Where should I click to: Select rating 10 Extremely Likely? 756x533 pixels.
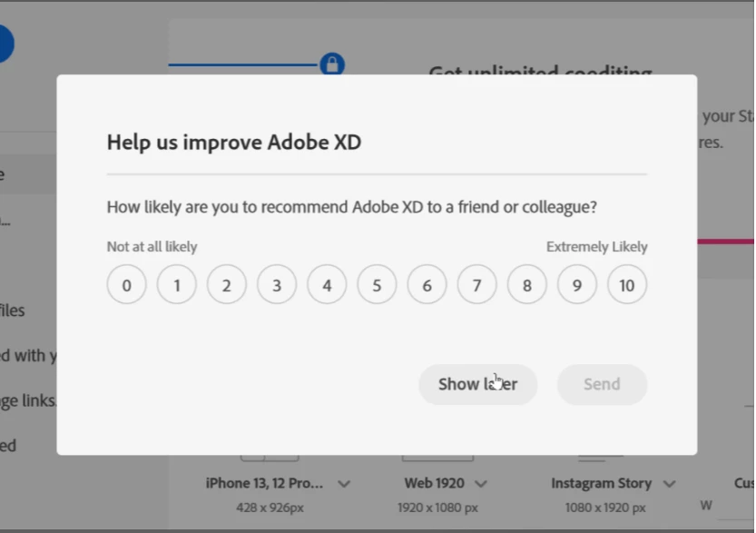627,284
